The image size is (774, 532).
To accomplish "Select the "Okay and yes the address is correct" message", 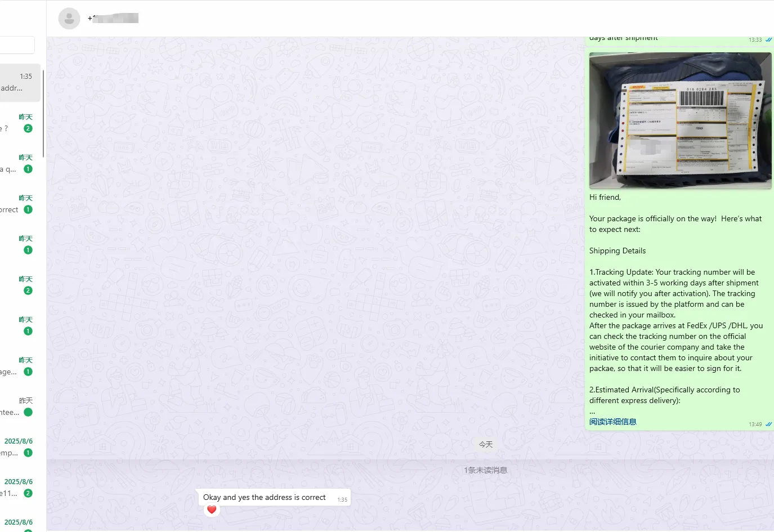I will [x=264, y=497].
